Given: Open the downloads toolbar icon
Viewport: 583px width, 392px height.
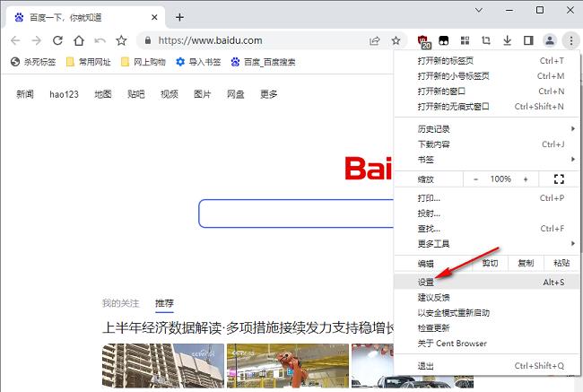Looking at the screenshot, I should pyautogui.click(x=507, y=40).
